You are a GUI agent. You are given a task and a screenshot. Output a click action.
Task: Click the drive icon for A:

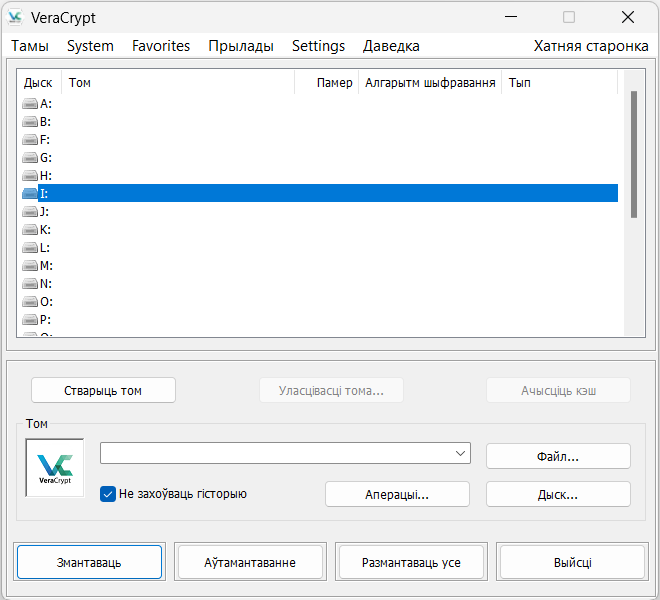30,104
